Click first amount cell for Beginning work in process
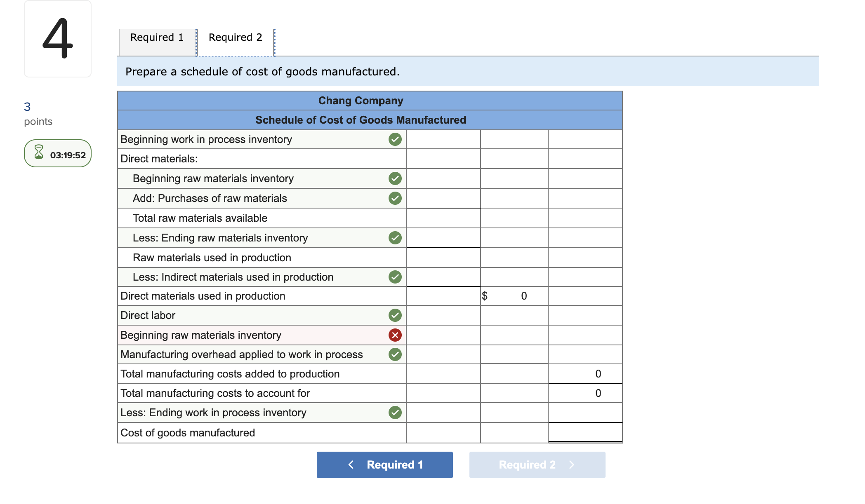Screen dimensions: 865x504 point(443,139)
